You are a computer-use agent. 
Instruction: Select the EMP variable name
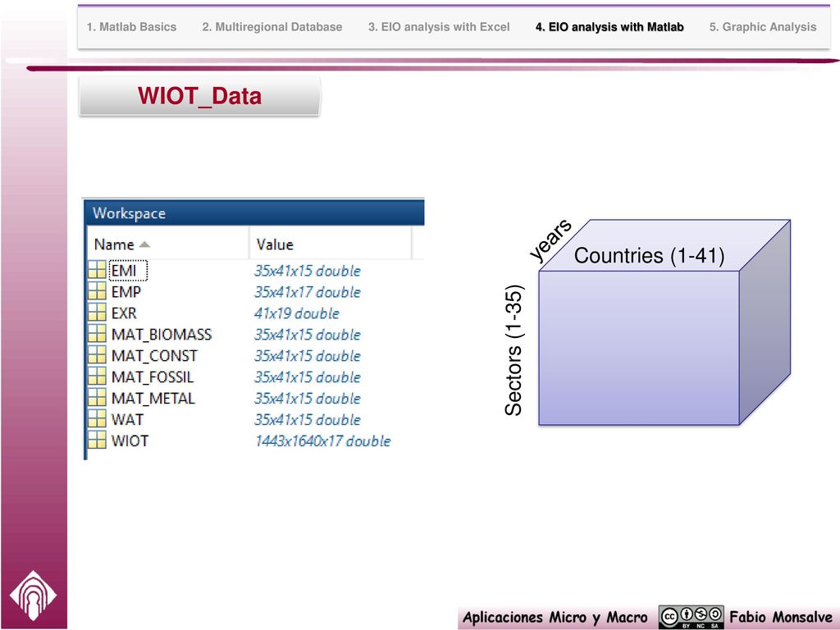point(126,292)
